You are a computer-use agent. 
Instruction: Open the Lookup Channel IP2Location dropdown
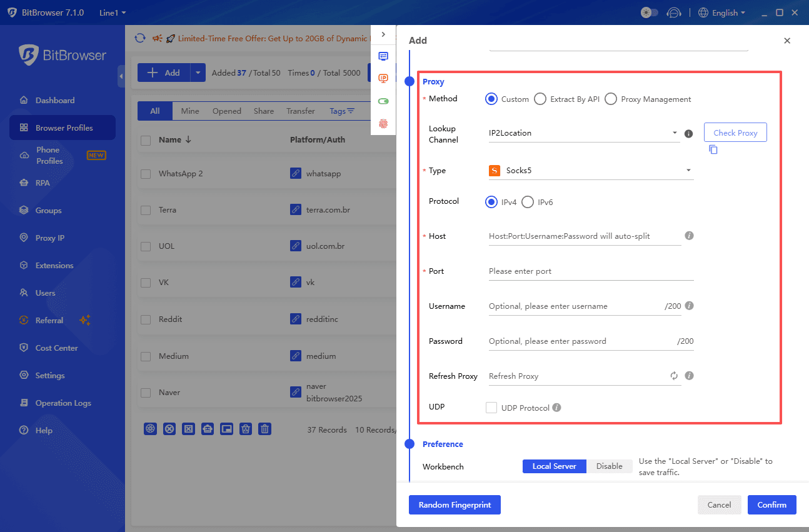(584, 133)
